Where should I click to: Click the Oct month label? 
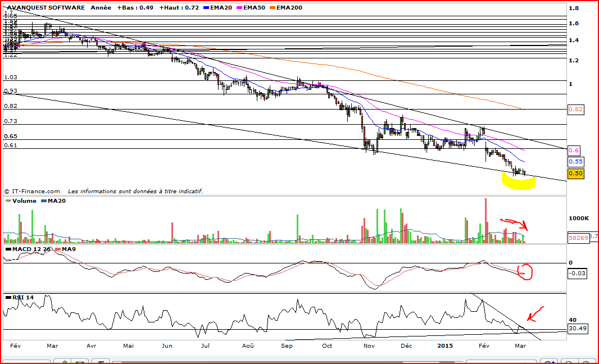click(327, 345)
